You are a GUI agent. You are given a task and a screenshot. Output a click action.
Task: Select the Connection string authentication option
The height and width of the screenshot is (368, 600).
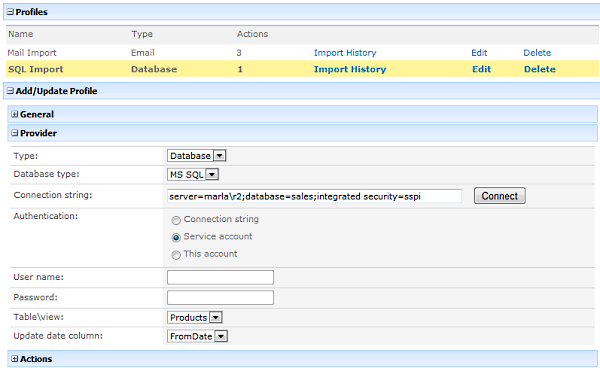pos(176,220)
